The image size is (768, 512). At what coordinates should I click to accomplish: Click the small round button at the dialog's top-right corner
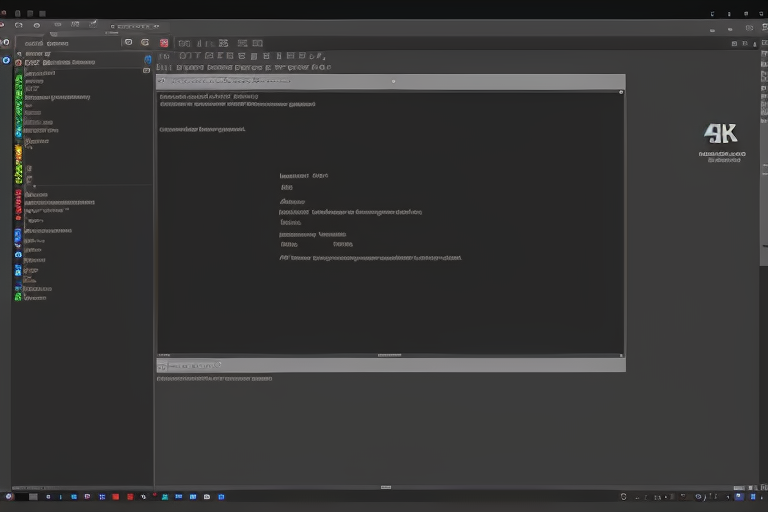[620, 93]
